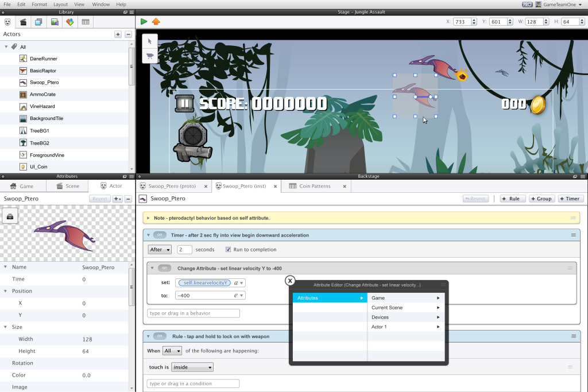Open the Images tab in Library
The width and height of the screenshot is (588, 392).
pyautogui.click(x=55, y=22)
